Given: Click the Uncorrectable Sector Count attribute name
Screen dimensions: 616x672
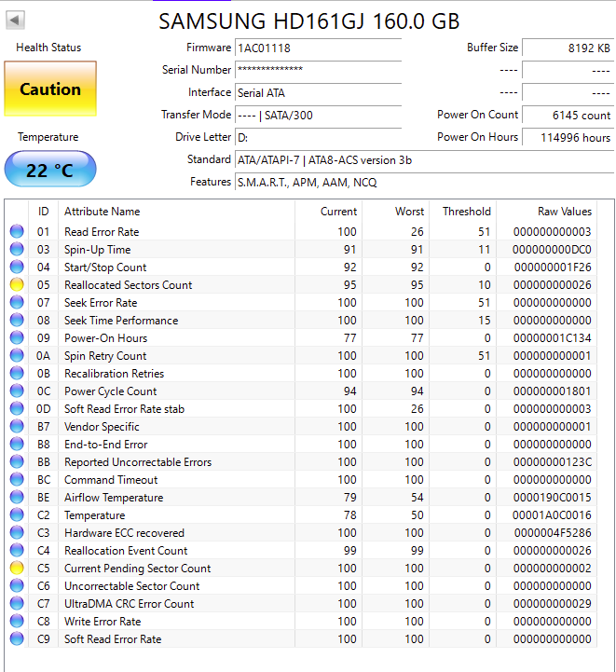Looking at the screenshot, I should click(132, 586).
